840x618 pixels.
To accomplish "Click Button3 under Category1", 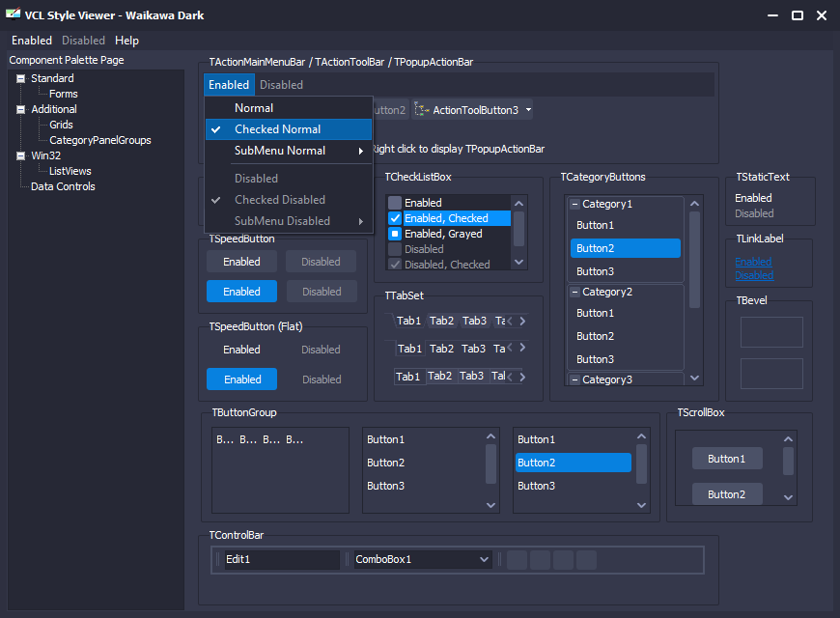I will coord(626,271).
